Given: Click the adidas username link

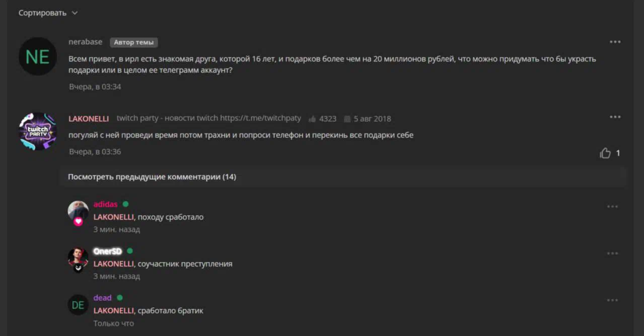Looking at the screenshot, I should (106, 204).
